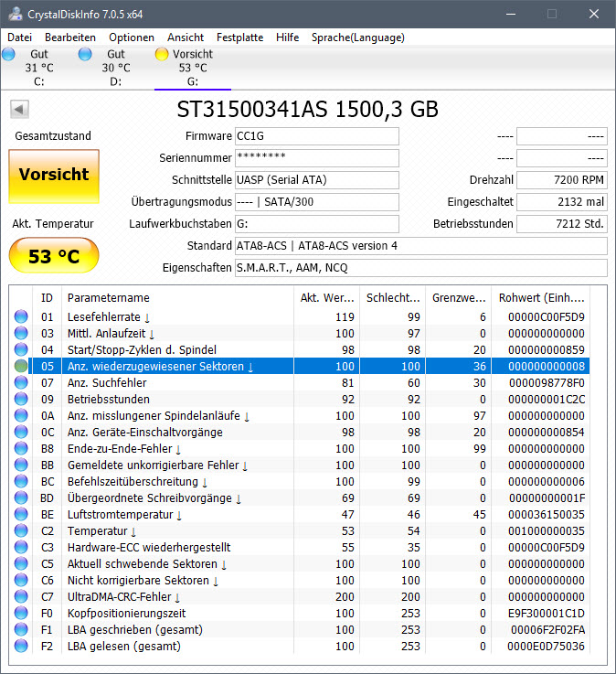
Task: Click raw value 000036150035 of Luftstromtemperatur
Action: click(x=546, y=515)
